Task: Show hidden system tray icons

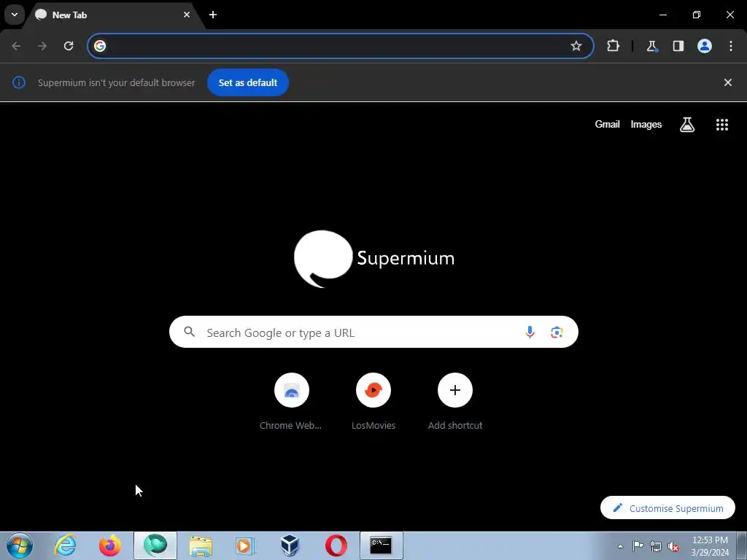Action: click(x=620, y=546)
